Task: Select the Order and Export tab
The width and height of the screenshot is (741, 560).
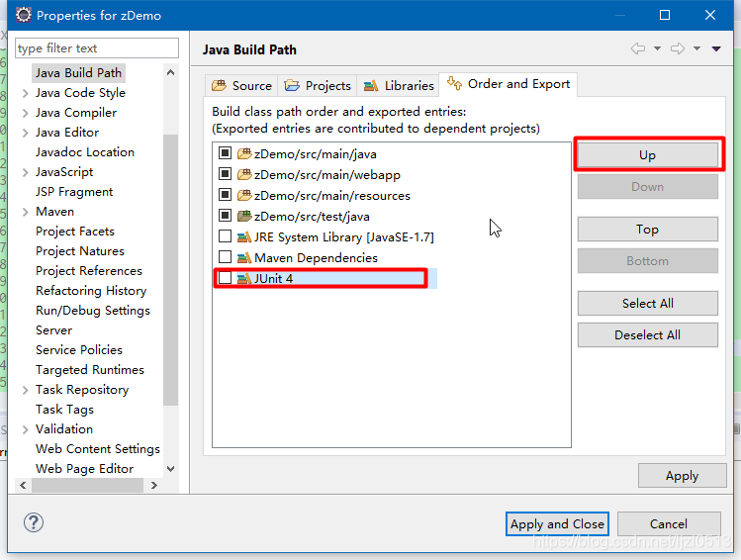Action: (509, 84)
